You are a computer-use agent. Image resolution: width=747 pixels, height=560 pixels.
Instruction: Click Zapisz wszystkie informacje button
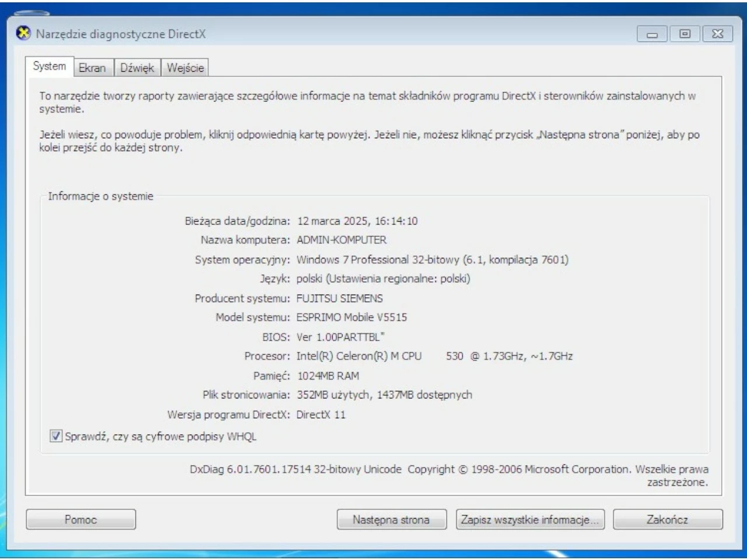(x=529, y=519)
